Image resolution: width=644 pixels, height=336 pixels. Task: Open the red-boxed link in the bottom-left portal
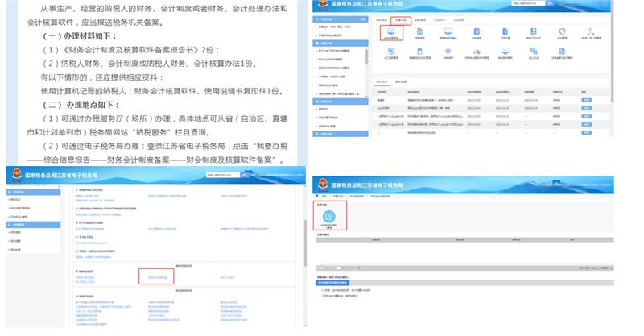tap(156, 276)
